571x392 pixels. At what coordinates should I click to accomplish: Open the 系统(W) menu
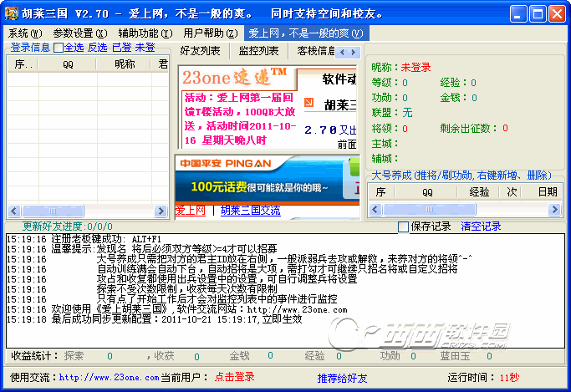tap(25, 33)
